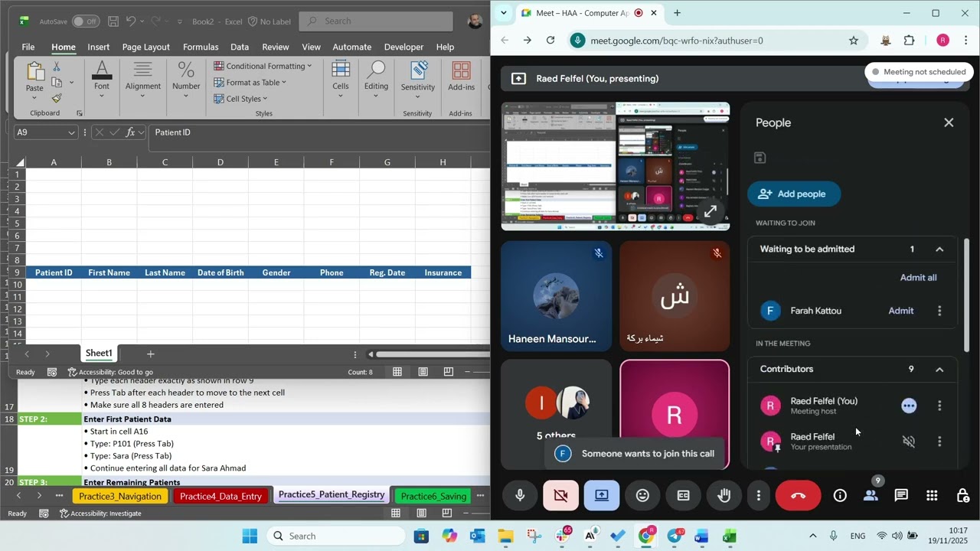Switch to Page Break Preview beside Count: 8
Viewport: 980px width, 551px height.
[448, 372]
